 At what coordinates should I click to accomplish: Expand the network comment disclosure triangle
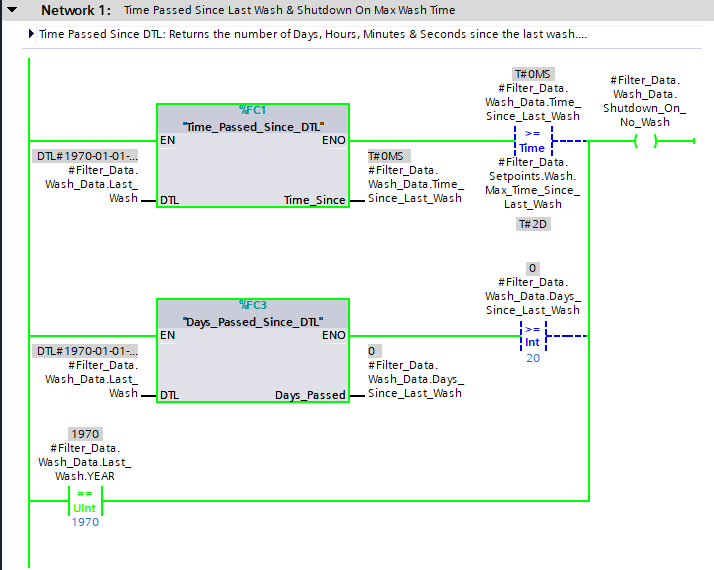(31, 34)
